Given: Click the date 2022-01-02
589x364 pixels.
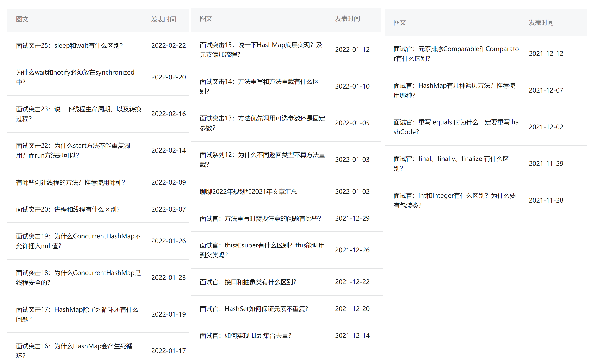Looking at the screenshot, I should click(352, 192).
